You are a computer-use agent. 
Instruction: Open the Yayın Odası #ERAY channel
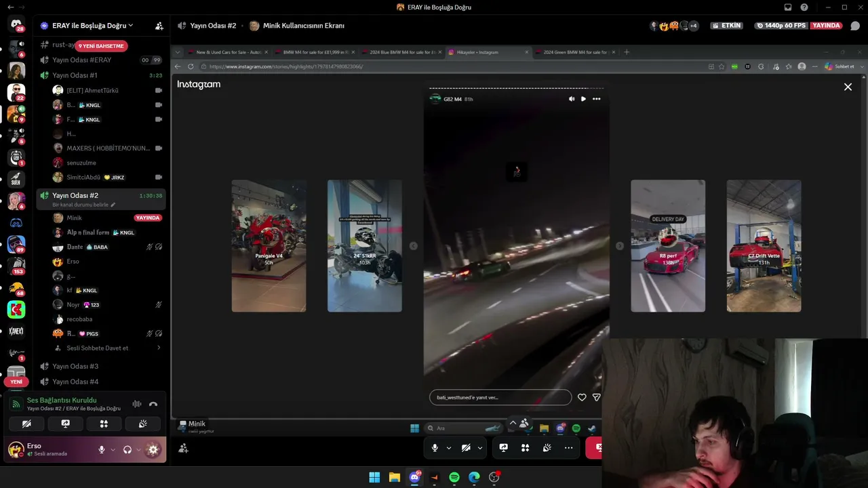pyautogui.click(x=81, y=60)
